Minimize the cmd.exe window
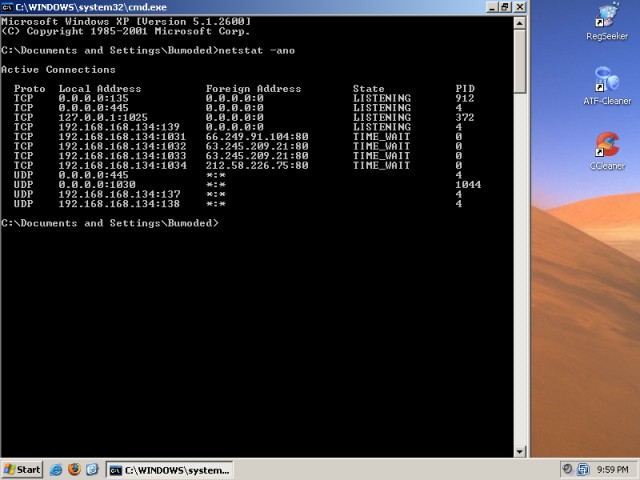Viewport: 640px width, 480px height. click(x=492, y=7)
